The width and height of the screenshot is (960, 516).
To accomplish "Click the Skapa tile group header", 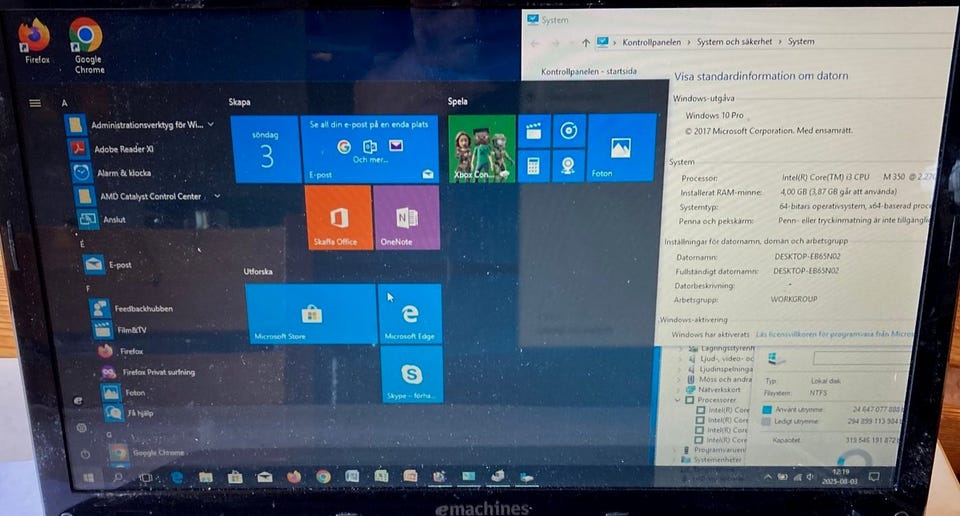I will point(239,102).
